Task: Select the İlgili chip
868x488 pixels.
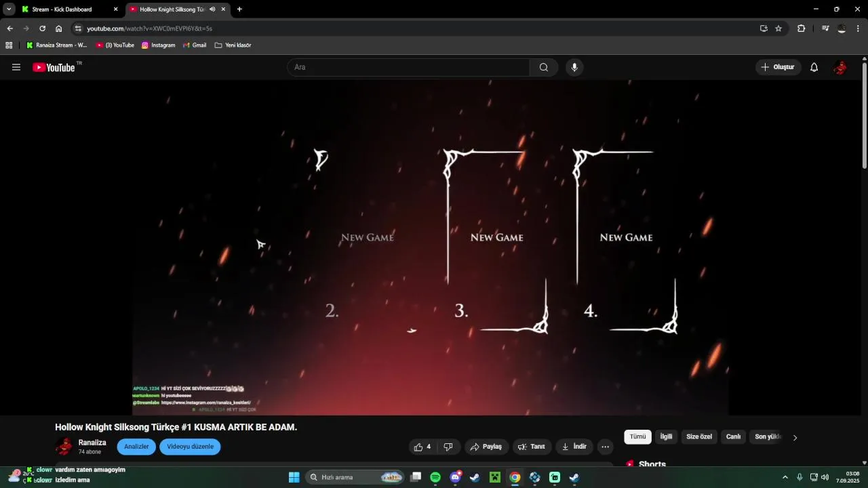Action: coord(667,437)
